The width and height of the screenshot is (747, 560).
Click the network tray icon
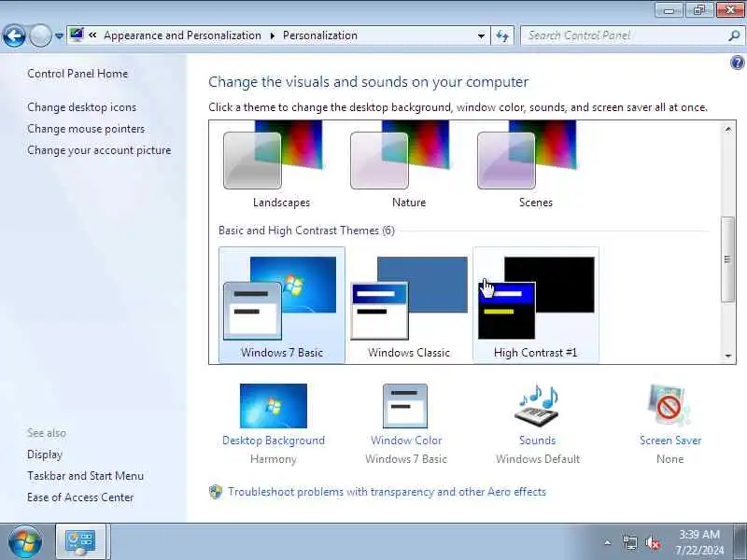tap(630, 542)
